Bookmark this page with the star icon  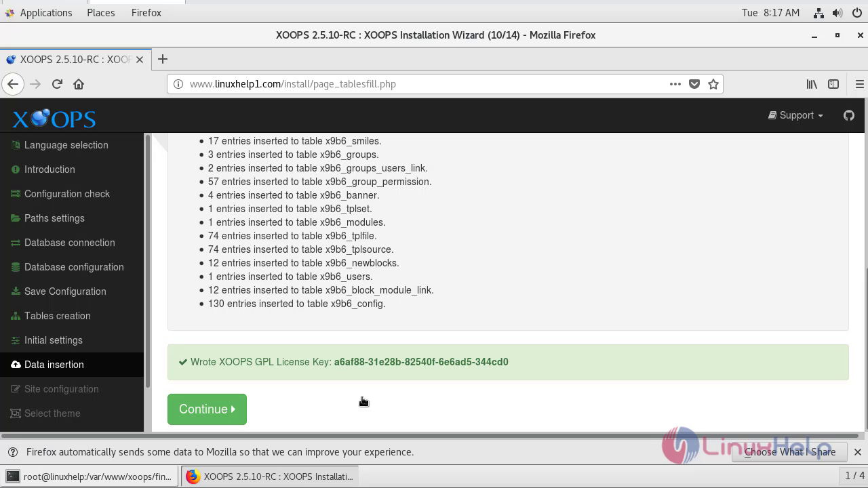point(713,84)
